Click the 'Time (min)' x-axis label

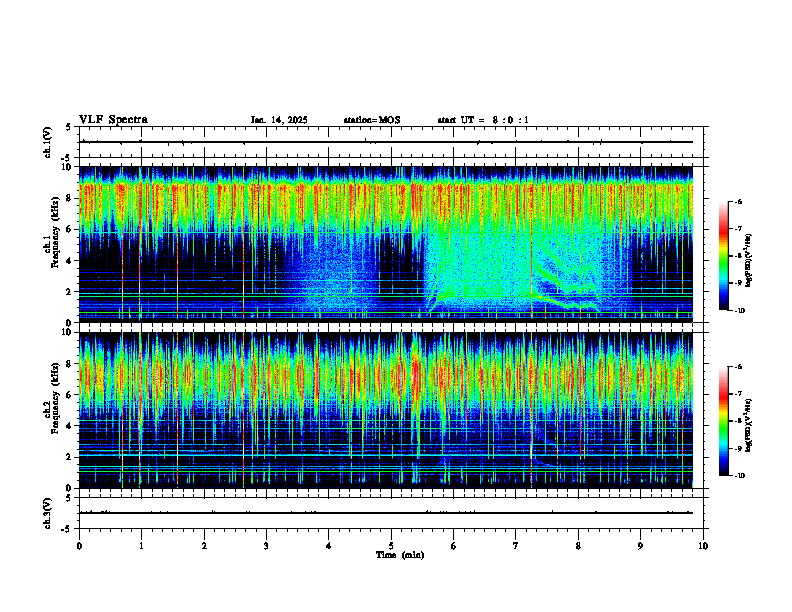[x=400, y=555]
